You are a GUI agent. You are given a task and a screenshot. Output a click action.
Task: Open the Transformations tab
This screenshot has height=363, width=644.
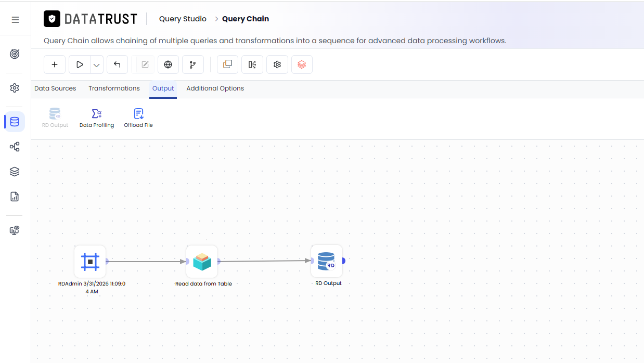pyautogui.click(x=114, y=88)
